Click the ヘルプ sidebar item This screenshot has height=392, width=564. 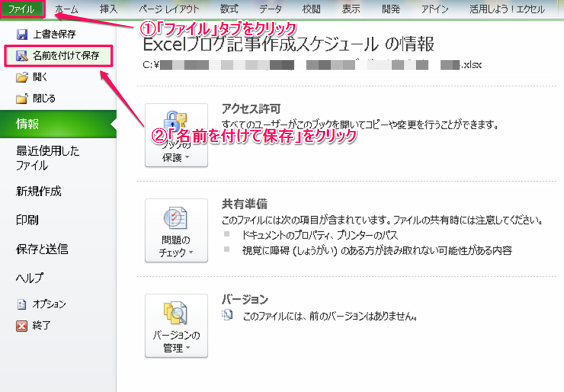click(x=30, y=278)
